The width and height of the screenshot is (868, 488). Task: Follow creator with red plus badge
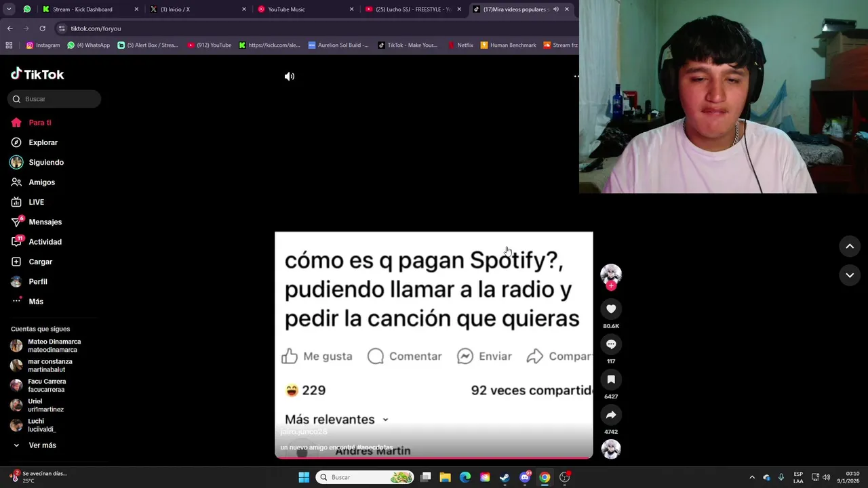click(611, 286)
